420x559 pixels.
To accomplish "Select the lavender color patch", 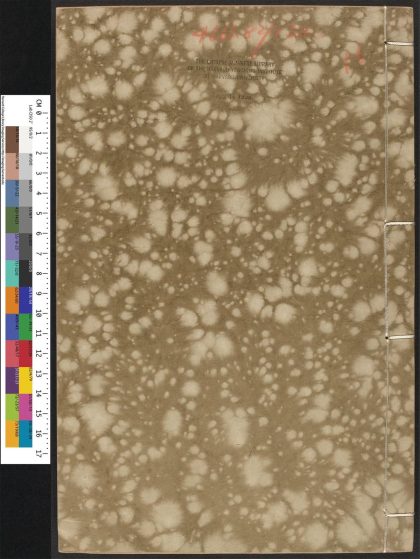I will point(12,247).
